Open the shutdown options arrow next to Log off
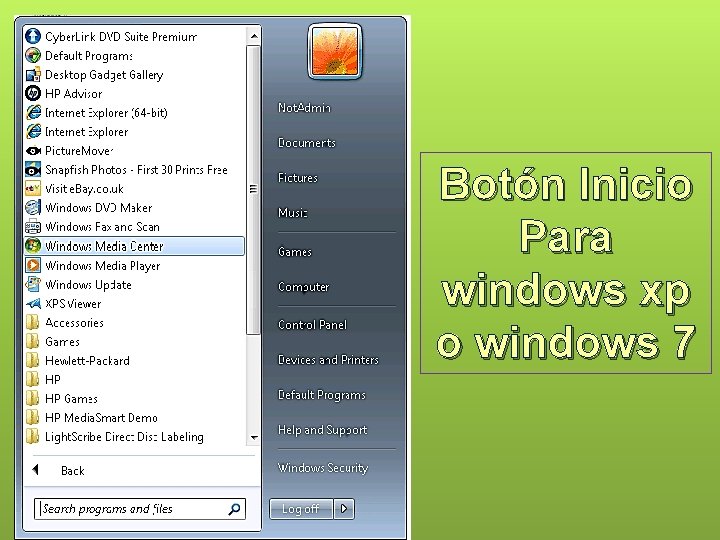 click(344, 509)
